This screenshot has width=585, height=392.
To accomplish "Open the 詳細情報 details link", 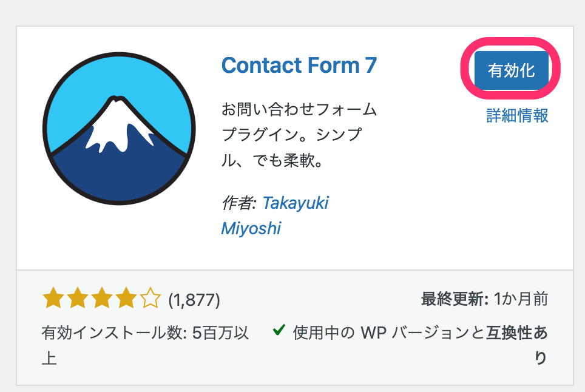I will 517,115.
